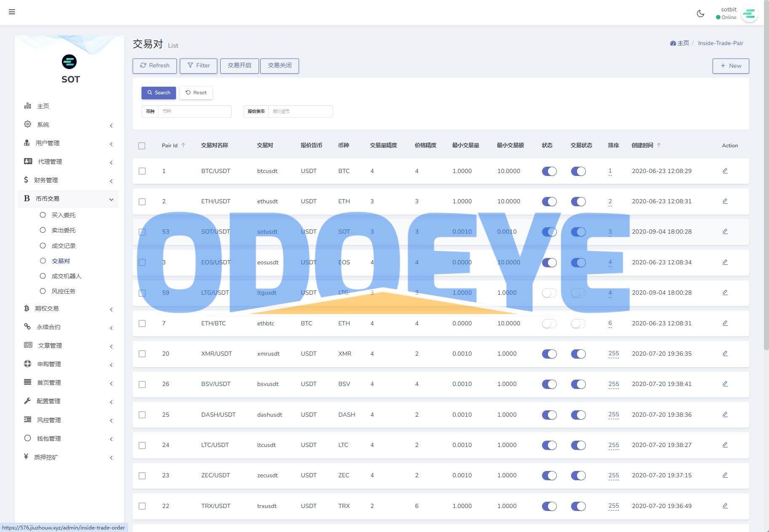Edit the ETH/USDT row pencil icon
769x532 pixels.
(725, 201)
